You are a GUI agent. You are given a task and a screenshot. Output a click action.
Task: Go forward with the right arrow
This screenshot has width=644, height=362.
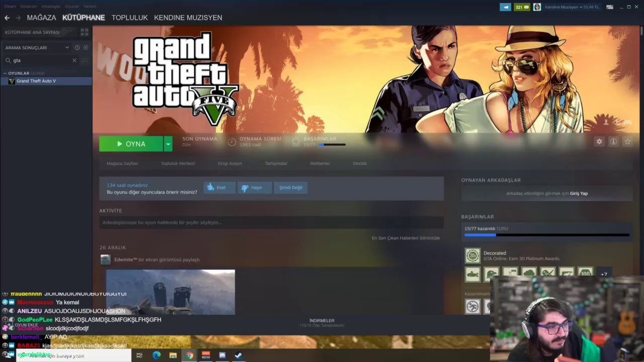(x=18, y=18)
